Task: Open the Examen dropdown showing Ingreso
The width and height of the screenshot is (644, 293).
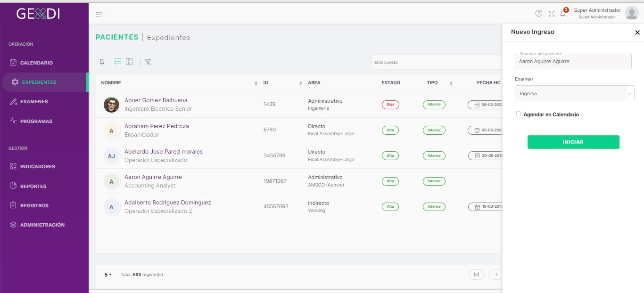Action: coord(575,93)
